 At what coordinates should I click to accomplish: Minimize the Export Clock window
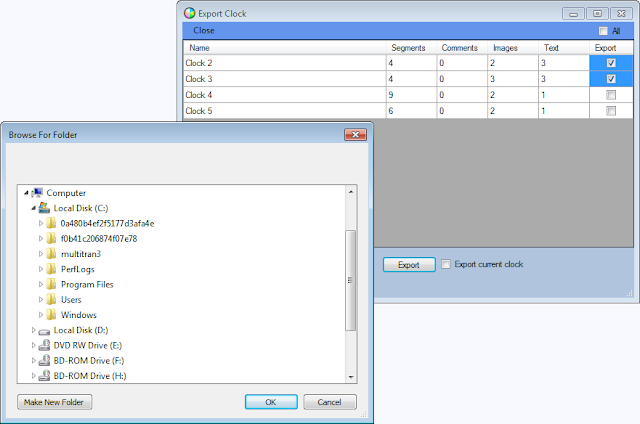tap(573, 13)
